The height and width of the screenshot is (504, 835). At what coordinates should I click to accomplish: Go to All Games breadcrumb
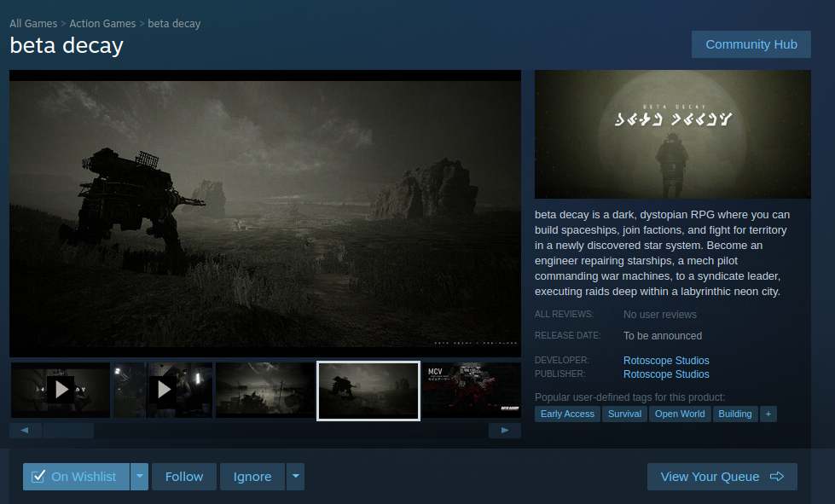tap(33, 23)
